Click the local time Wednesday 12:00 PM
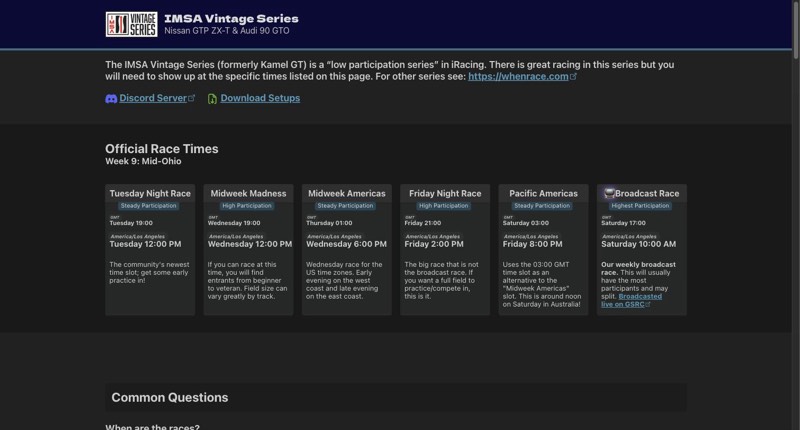Viewport: 800px width, 430px height. 250,244
